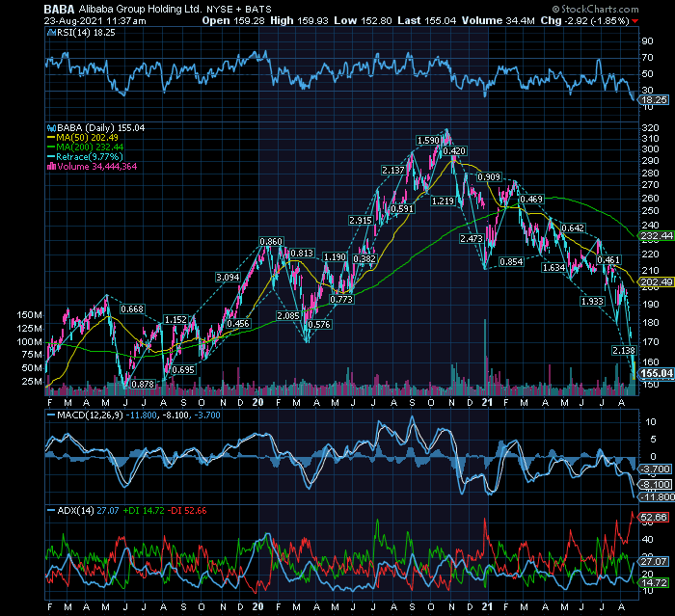Click the 202.49 MA50 price tag
Image resolution: width=675 pixels, height=616 pixels.
[x=656, y=282]
